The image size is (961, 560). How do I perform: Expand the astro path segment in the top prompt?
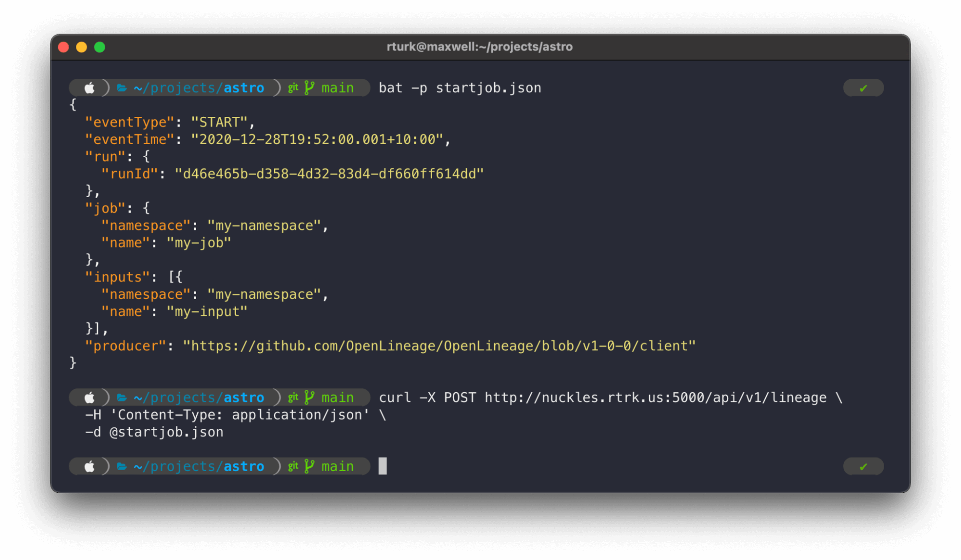[244, 87]
